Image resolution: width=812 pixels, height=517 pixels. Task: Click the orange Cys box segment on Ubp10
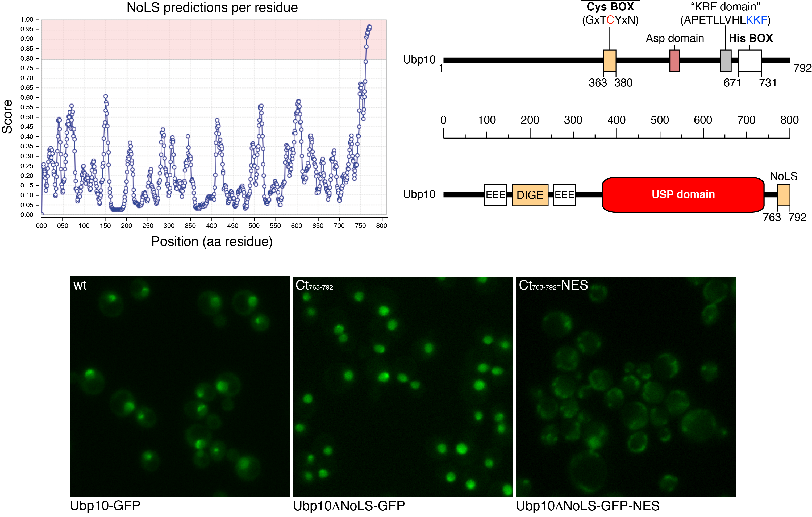click(610, 60)
